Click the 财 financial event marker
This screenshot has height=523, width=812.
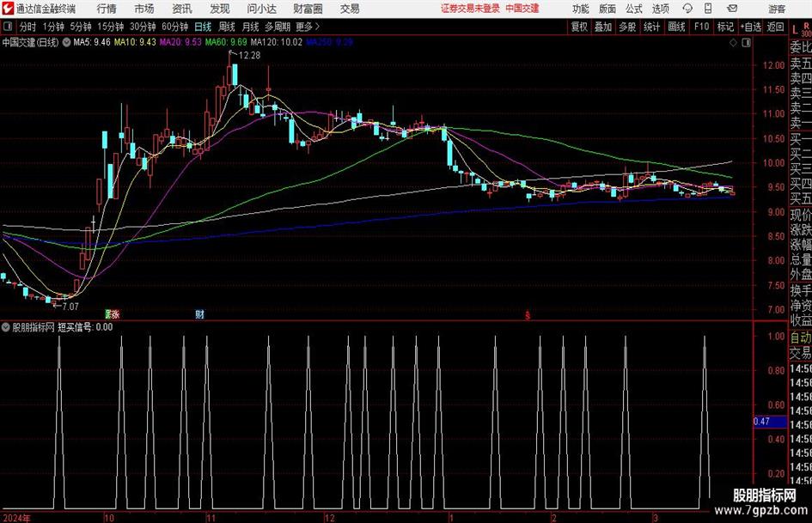tap(199, 314)
